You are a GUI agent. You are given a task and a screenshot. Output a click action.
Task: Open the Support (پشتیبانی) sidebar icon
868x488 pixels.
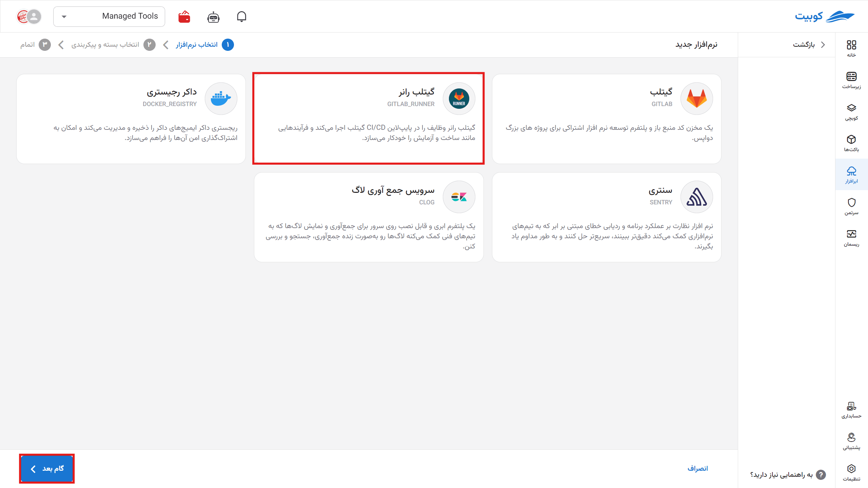pyautogui.click(x=851, y=441)
